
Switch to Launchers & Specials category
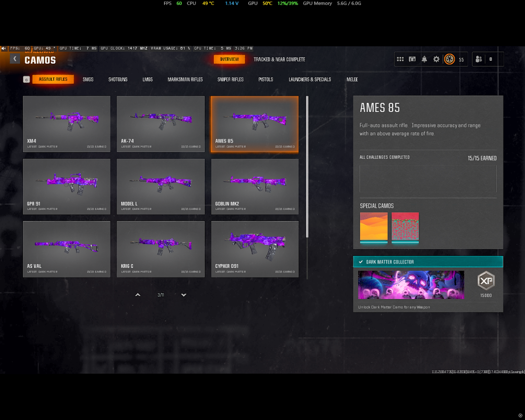(310, 79)
